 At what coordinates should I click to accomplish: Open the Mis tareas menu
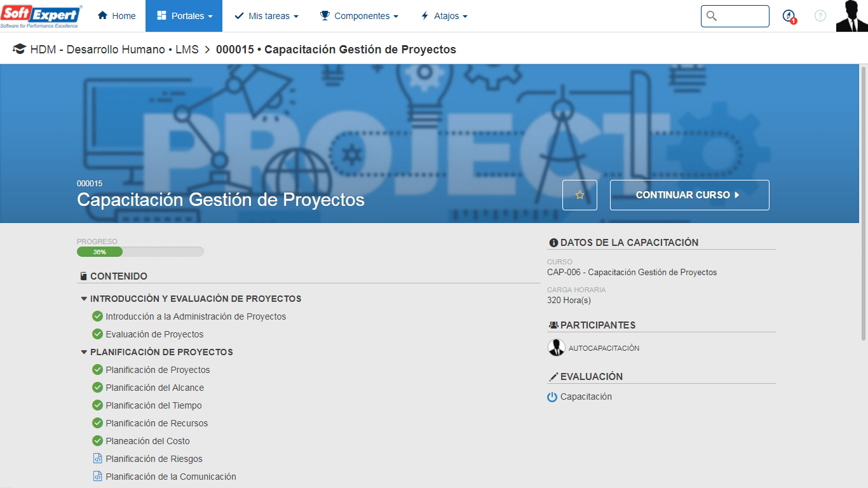[266, 16]
